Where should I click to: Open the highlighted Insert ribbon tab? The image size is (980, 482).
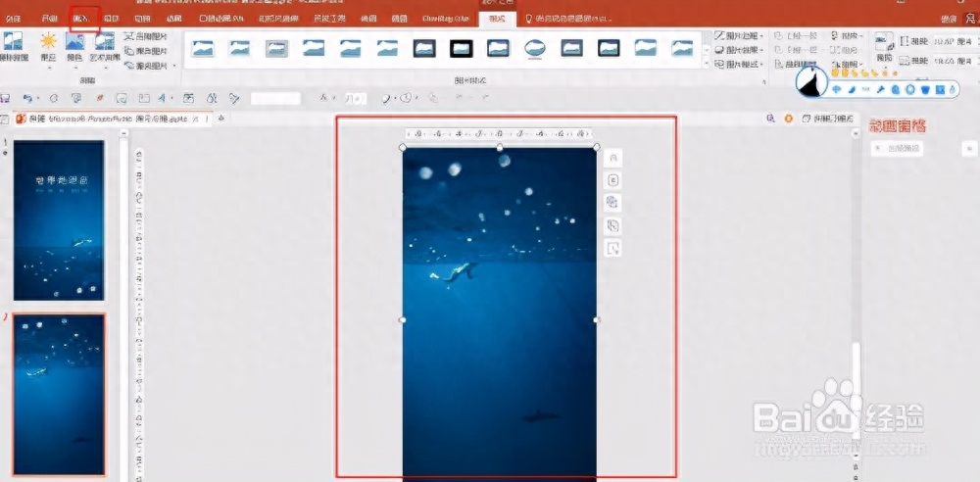[x=83, y=19]
